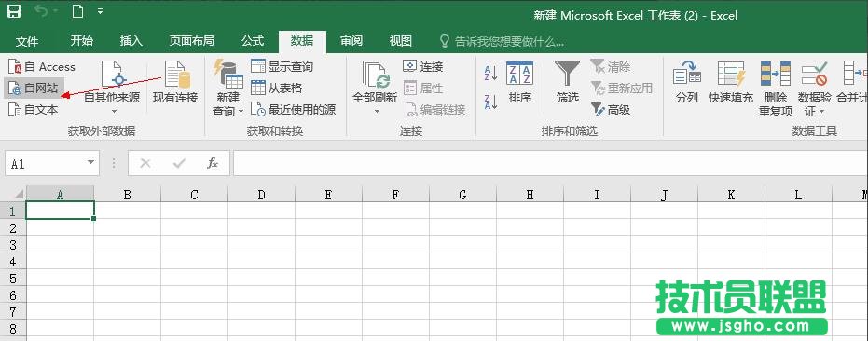
Task: Expand the 全部刷新 dropdown arrow
Action: (377, 111)
